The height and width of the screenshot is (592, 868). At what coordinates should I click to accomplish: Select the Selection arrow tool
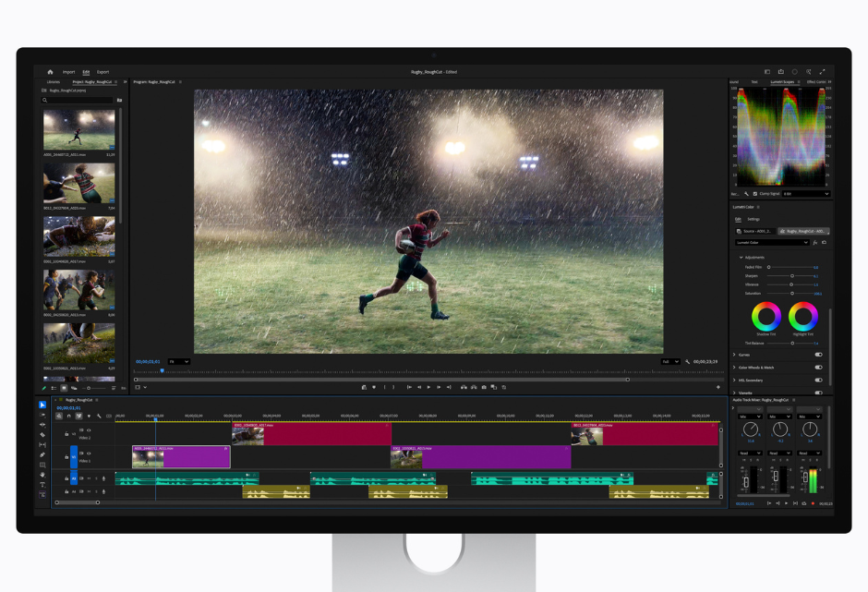pyautogui.click(x=42, y=405)
